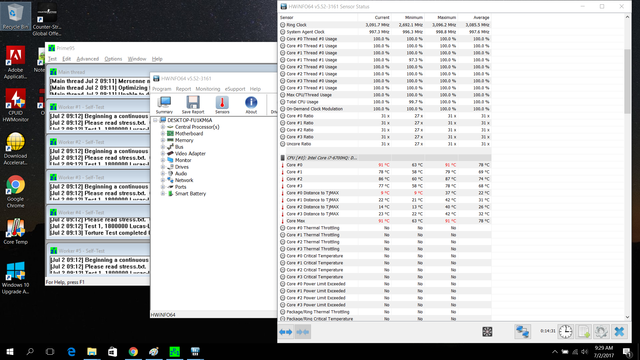
Task: Click the Save Report floppy icon
Action: (193, 105)
